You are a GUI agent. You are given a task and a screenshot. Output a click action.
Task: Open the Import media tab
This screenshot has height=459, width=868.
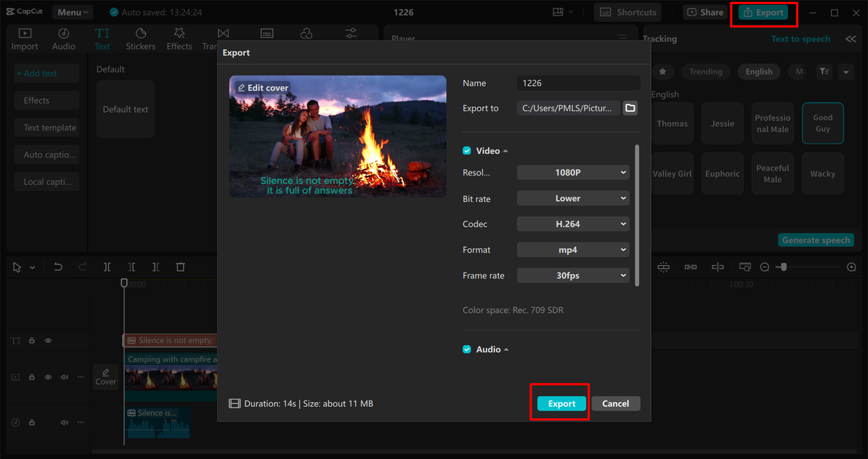point(24,39)
